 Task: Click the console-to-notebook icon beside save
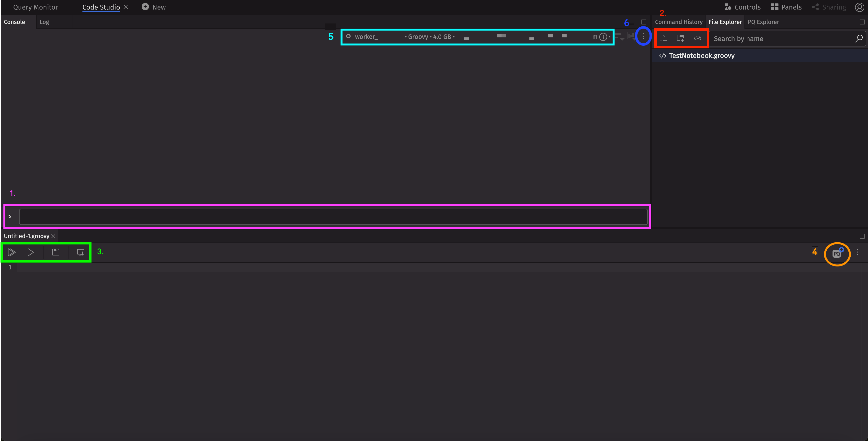tap(80, 252)
